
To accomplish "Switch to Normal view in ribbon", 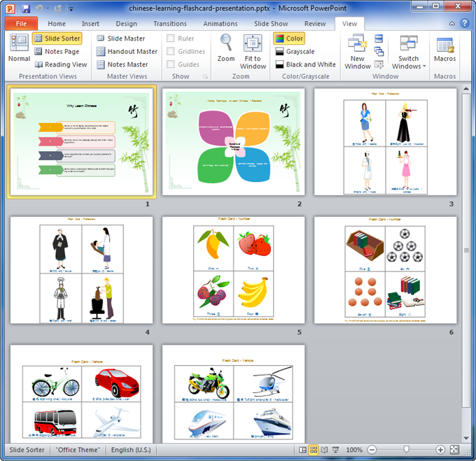I will pyautogui.click(x=19, y=48).
